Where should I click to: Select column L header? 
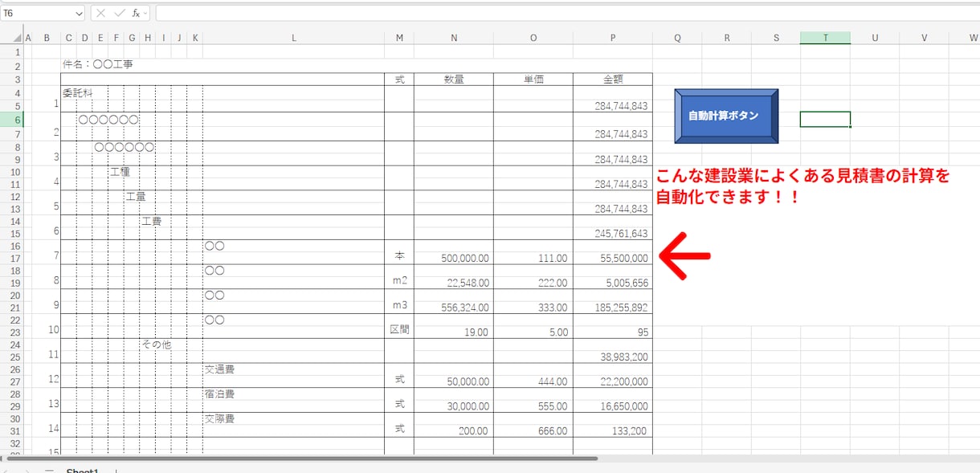point(293,38)
